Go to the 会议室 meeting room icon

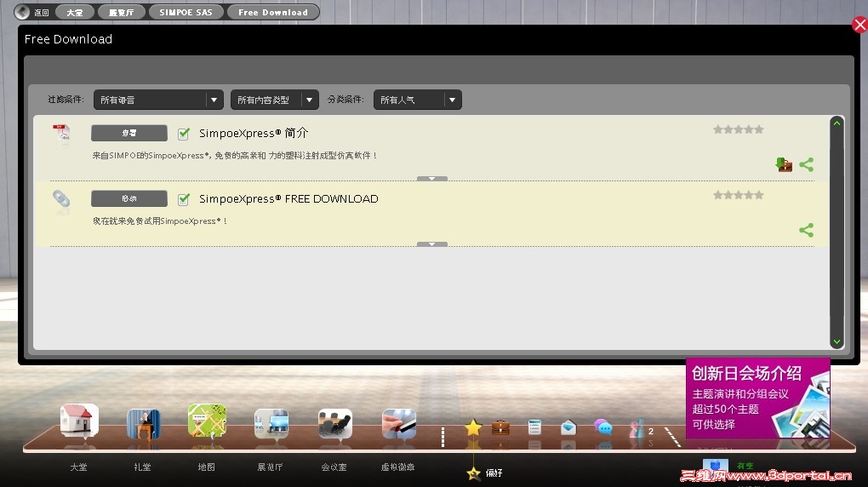click(x=335, y=424)
